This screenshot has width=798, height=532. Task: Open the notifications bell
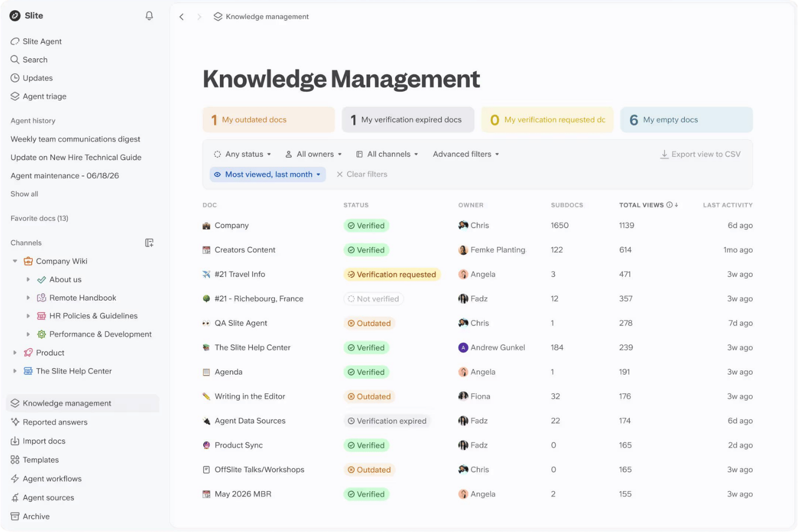tap(149, 16)
